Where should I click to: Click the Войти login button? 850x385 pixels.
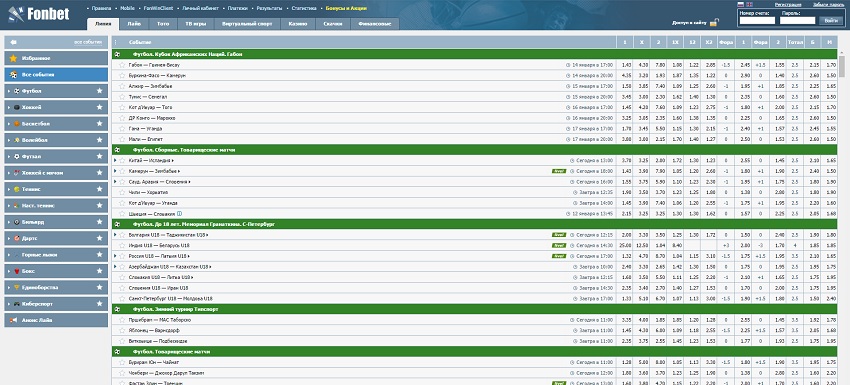(x=830, y=20)
